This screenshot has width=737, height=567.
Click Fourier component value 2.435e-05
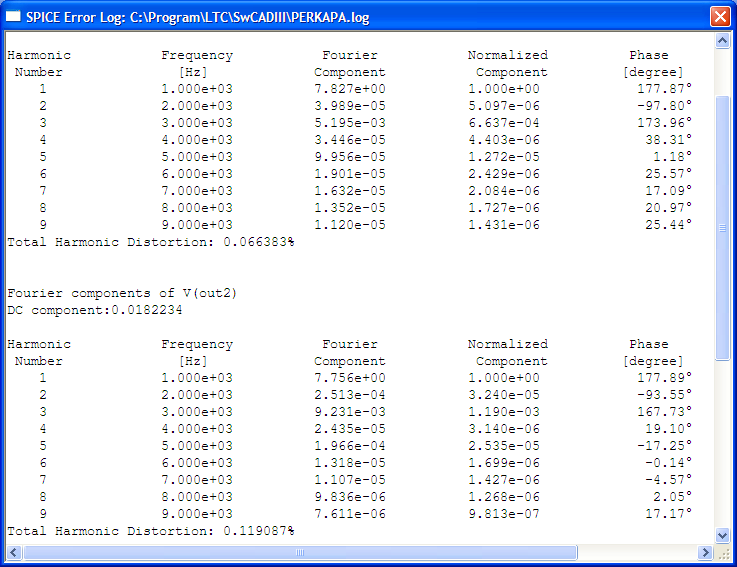[350, 429]
